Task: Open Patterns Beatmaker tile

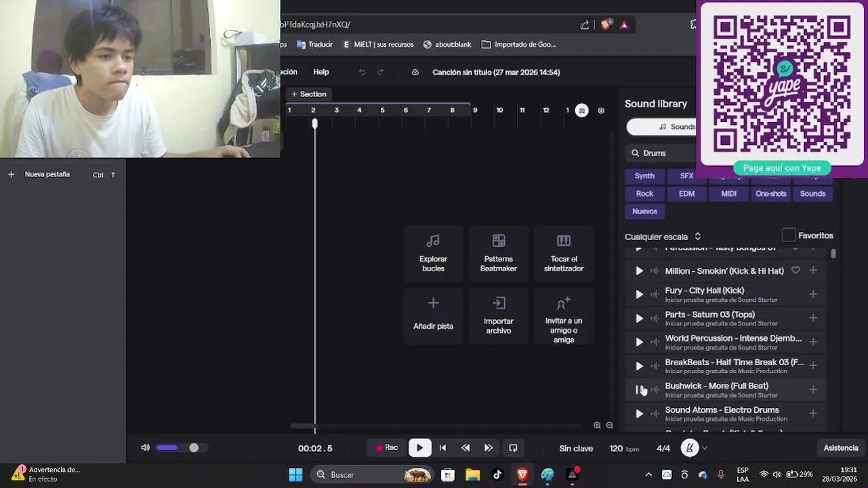Action: (499, 254)
